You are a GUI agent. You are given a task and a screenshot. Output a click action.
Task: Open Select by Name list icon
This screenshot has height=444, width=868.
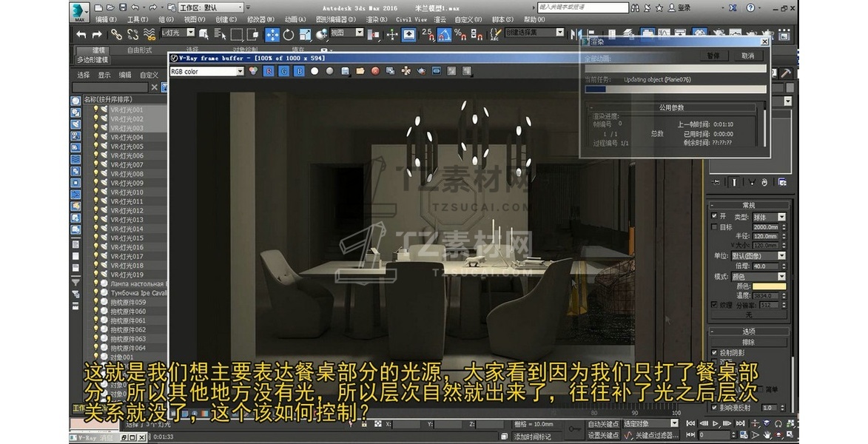(220, 34)
